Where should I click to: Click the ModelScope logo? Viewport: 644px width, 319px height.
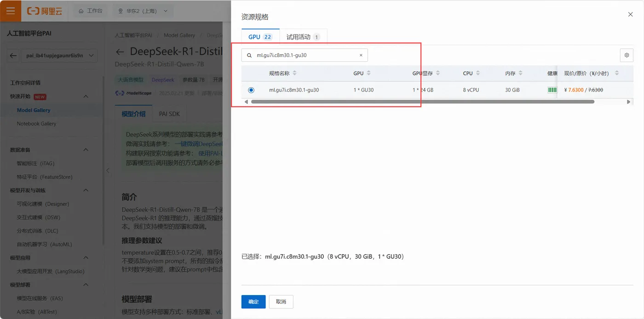133,93
